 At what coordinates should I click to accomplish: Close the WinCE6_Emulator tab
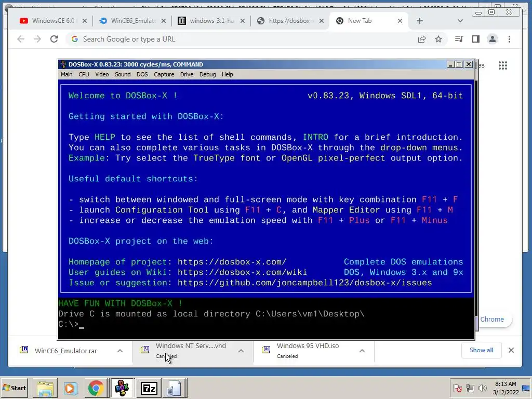164,21
